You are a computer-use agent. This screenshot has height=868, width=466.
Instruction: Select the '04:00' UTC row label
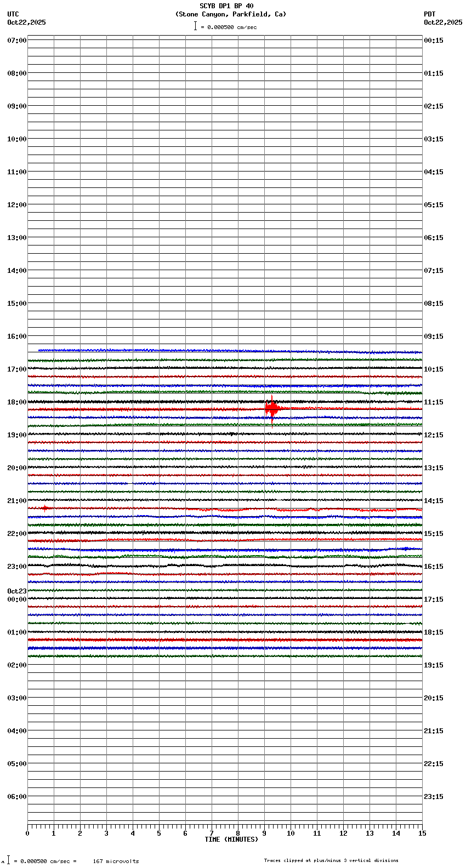pyautogui.click(x=17, y=731)
